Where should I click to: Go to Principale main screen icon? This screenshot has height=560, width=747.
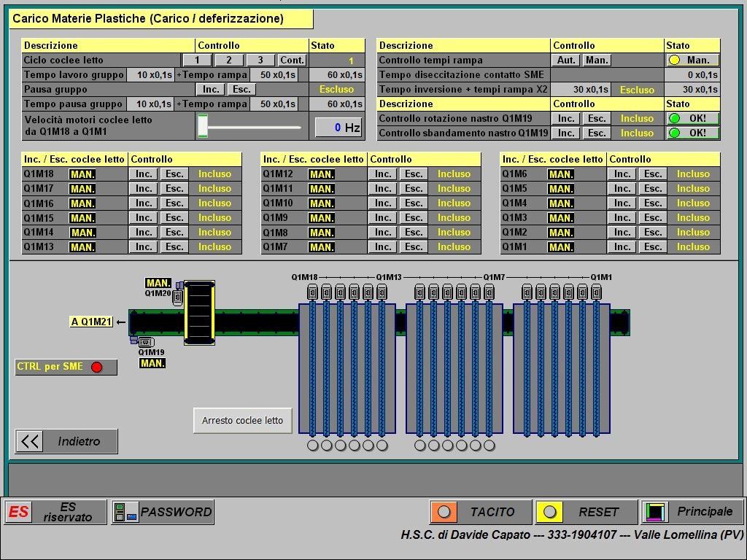[654, 512]
